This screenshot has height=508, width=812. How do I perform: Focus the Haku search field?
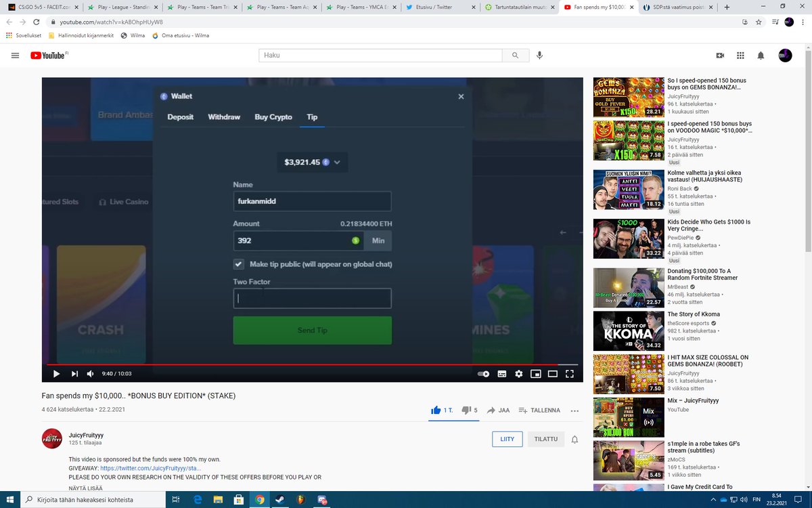point(380,56)
